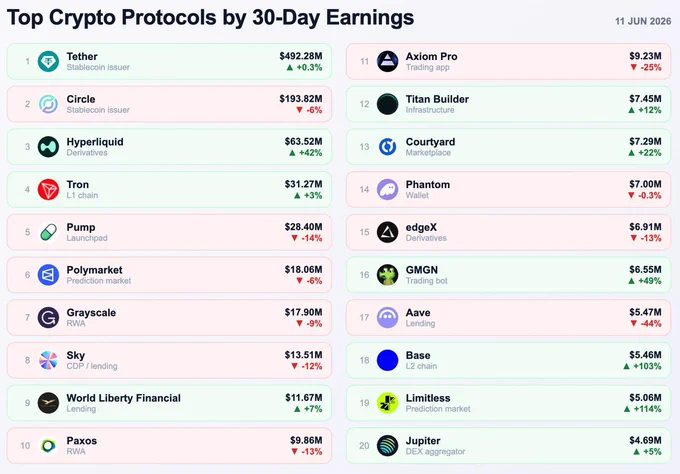Click the Titan Builder name link
Image resolution: width=680 pixels, height=474 pixels.
(x=437, y=99)
